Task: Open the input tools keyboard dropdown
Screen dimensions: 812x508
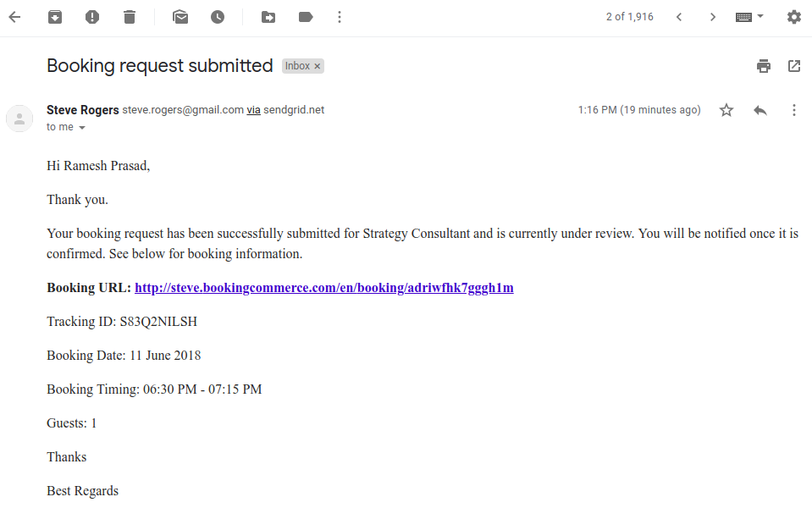Action: [749, 17]
